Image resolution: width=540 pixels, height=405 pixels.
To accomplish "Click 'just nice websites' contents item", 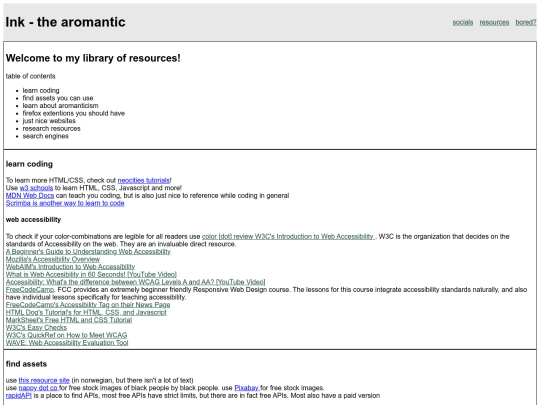I will coord(49,121).
